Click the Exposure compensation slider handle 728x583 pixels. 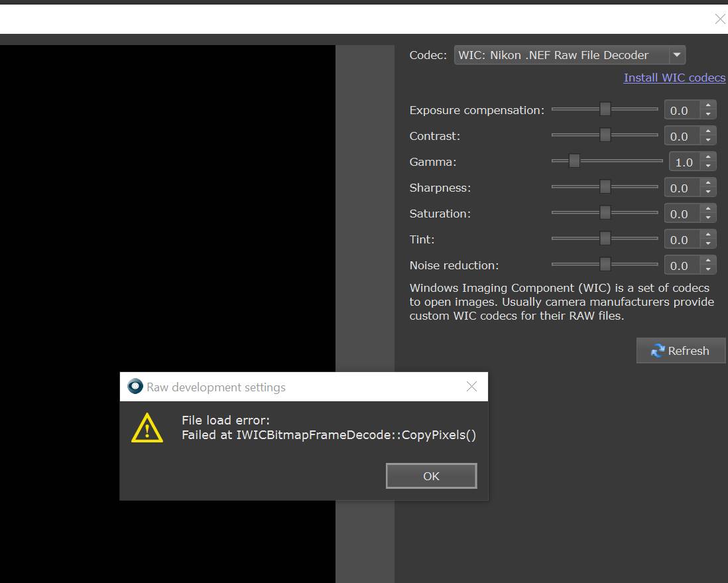(605, 109)
